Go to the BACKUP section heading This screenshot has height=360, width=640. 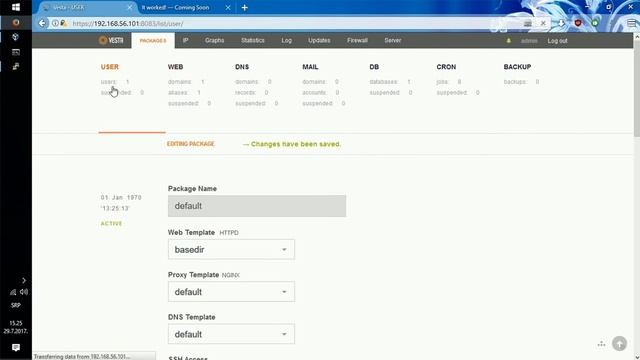pos(517,67)
